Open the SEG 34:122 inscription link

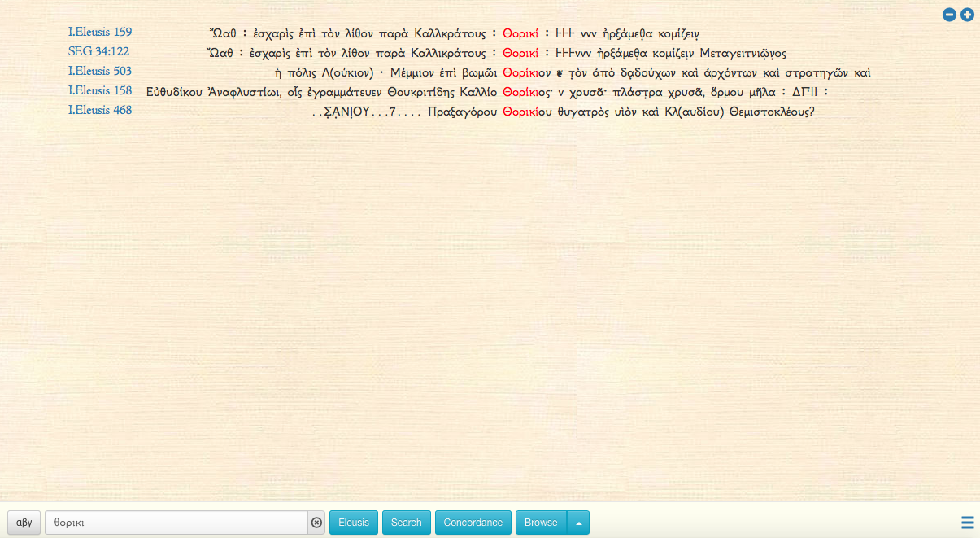[98, 52]
